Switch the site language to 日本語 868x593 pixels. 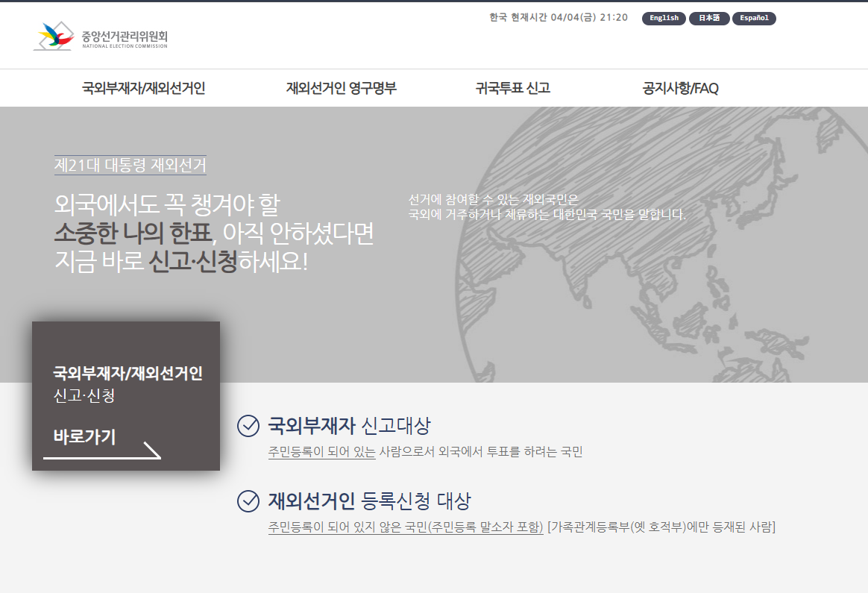pyautogui.click(x=709, y=18)
